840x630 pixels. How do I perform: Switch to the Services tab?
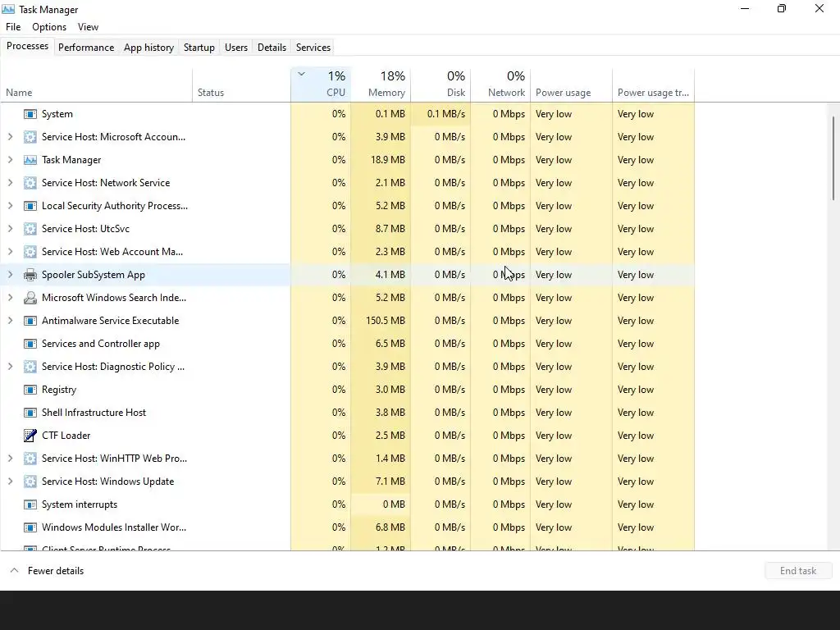pyautogui.click(x=313, y=47)
